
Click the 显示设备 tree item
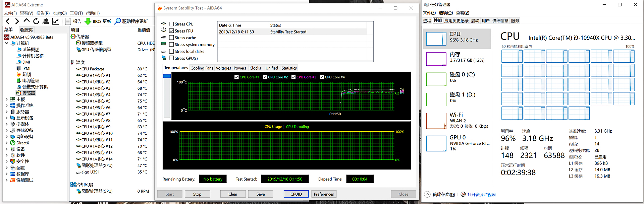click(x=22, y=118)
